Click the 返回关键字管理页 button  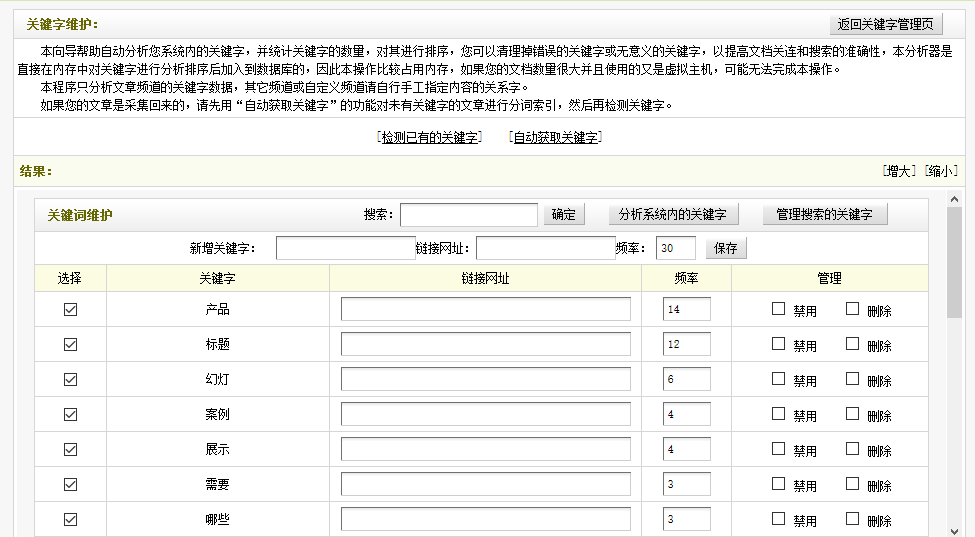tap(886, 25)
